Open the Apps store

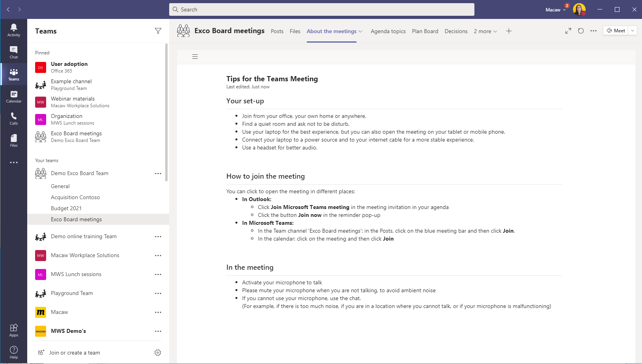tap(14, 330)
